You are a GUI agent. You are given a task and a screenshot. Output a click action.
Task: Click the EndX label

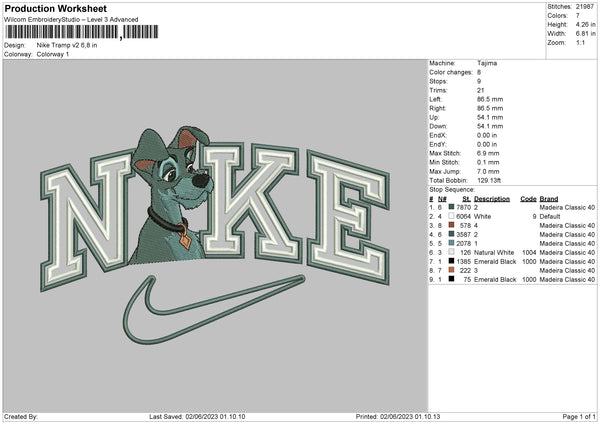coord(438,135)
